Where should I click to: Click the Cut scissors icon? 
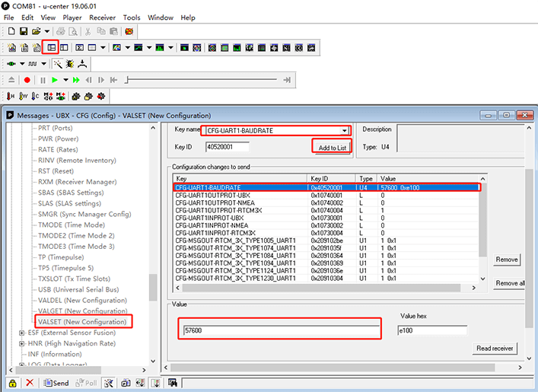pos(88,31)
